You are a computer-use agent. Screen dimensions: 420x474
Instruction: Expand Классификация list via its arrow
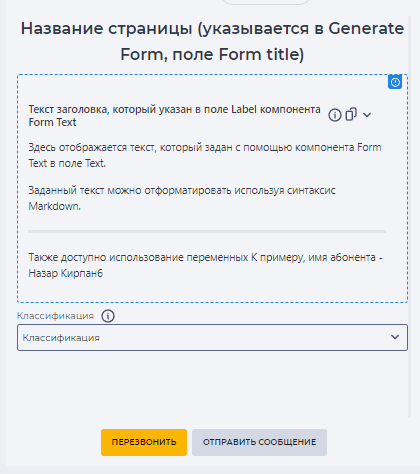pos(395,337)
